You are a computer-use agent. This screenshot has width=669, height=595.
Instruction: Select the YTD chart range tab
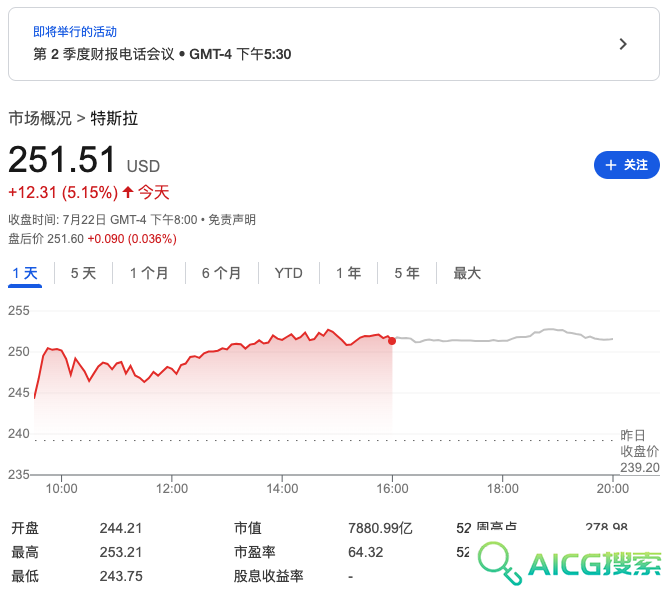(x=288, y=273)
